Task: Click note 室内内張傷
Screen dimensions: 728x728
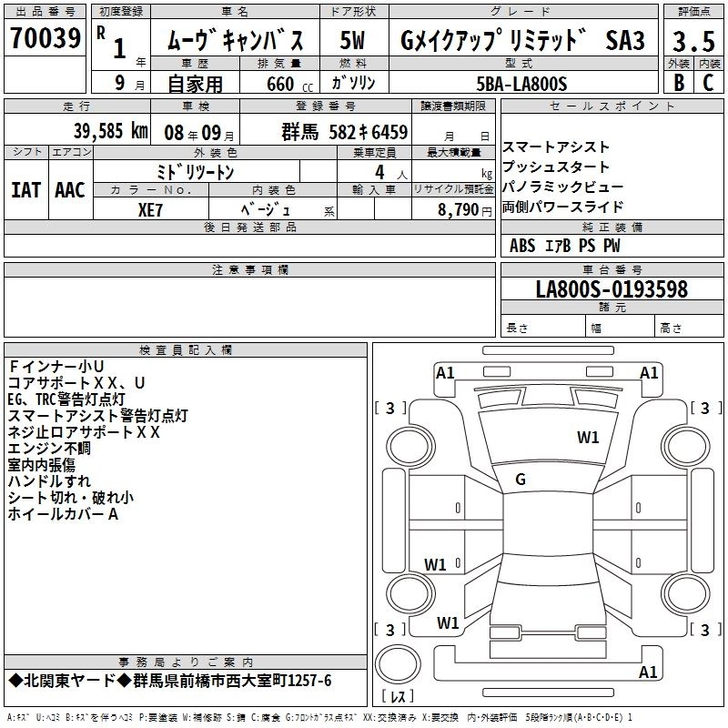Action: point(42,465)
